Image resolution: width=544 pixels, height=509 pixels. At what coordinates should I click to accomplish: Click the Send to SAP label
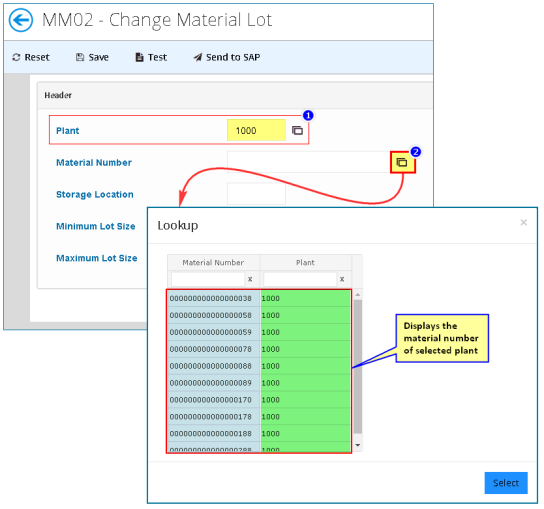(233, 57)
